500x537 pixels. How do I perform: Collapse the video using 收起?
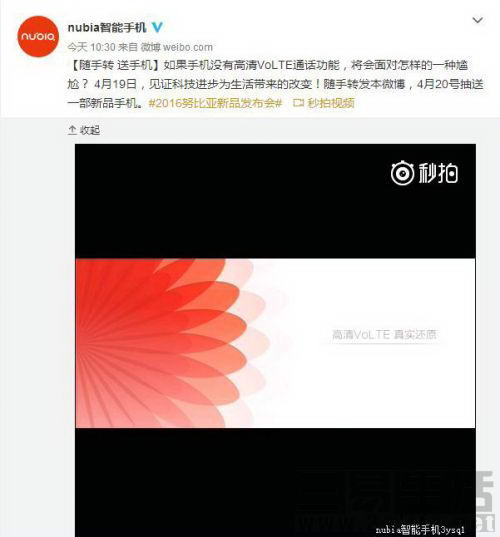90,130
